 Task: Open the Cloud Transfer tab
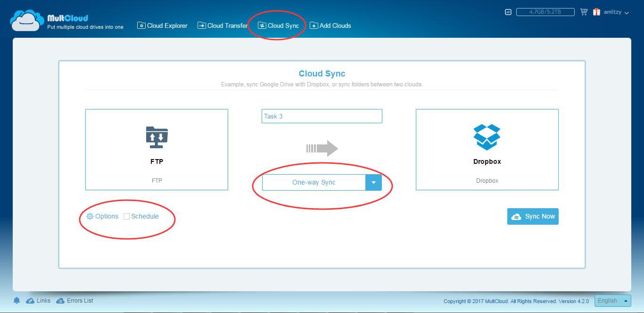click(x=223, y=25)
